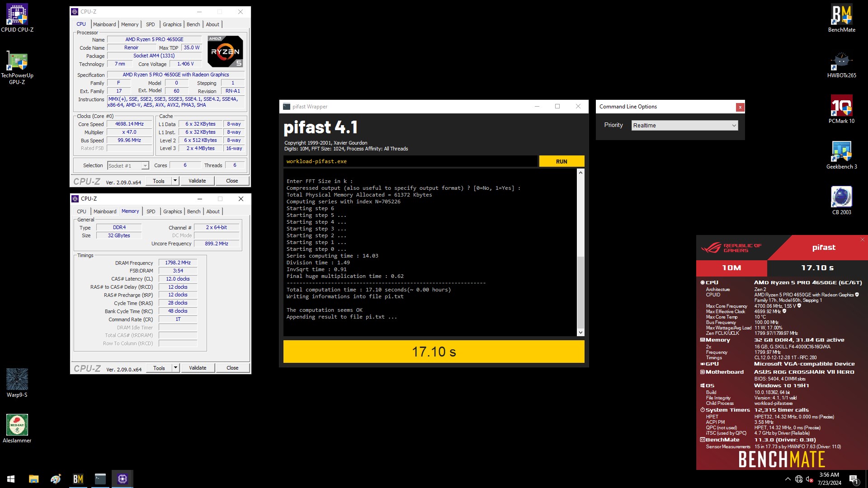Open Warp9-S desktop icon
Image resolution: width=868 pixels, height=488 pixels.
click(17, 383)
